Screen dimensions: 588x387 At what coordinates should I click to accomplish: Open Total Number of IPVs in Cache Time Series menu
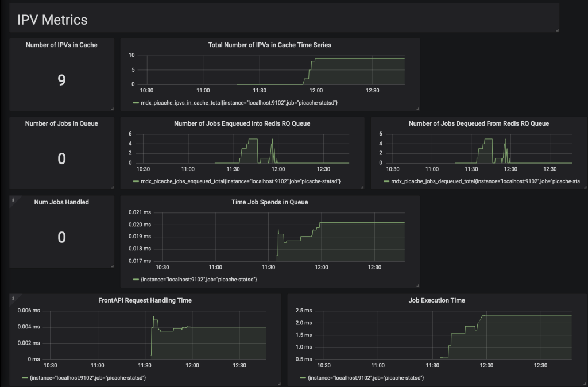tap(270, 45)
